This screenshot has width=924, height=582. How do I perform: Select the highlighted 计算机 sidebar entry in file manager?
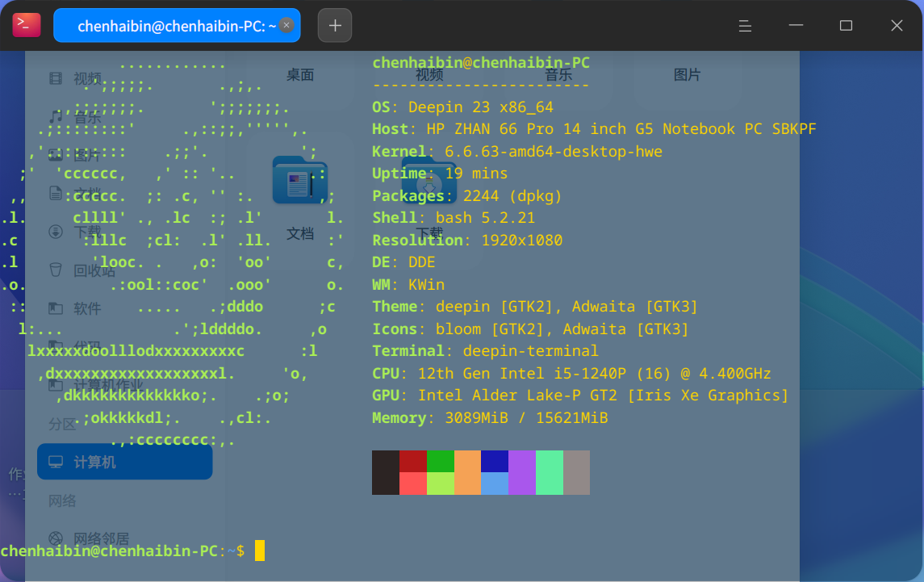point(125,462)
